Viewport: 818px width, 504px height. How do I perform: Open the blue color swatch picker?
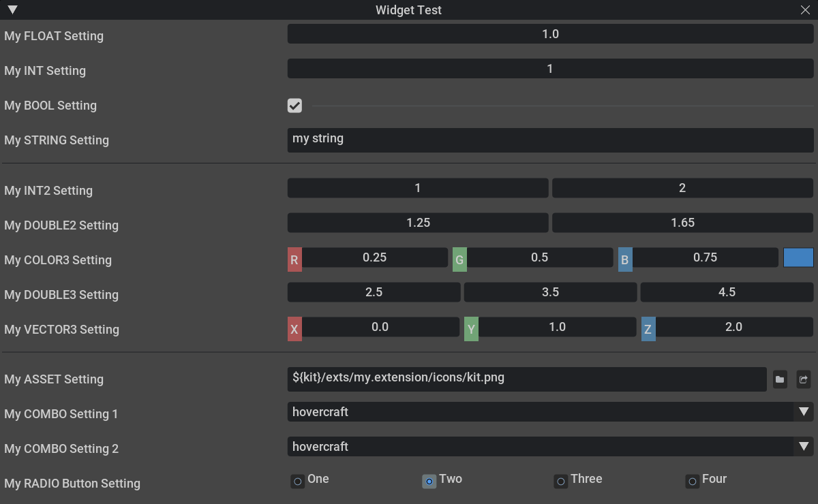coord(798,257)
